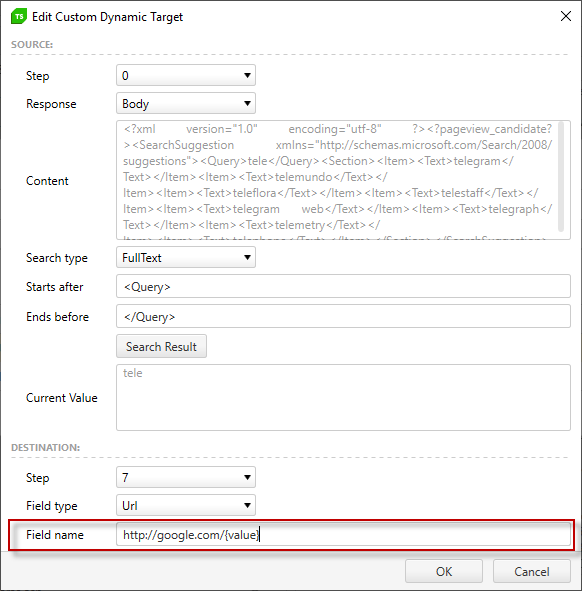Open the Search type FullText dropdown
Viewport: 582px width, 591px height.
pos(186,257)
